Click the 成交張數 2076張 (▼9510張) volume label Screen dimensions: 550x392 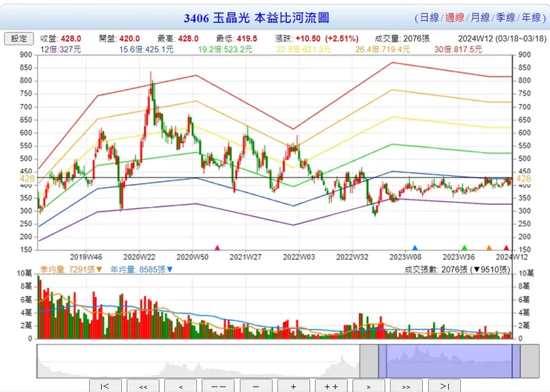pyautogui.click(x=457, y=269)
